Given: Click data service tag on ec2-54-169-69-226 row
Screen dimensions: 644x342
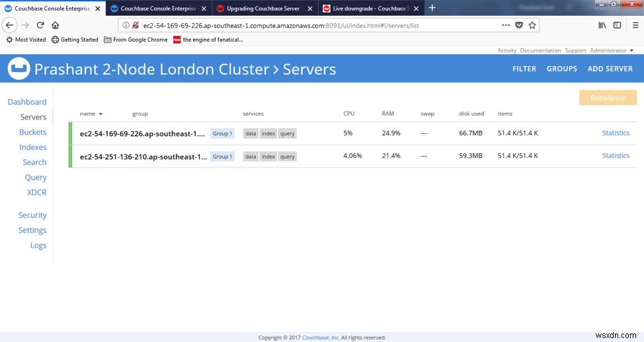Looking at the screenshot, I should 251,133.
